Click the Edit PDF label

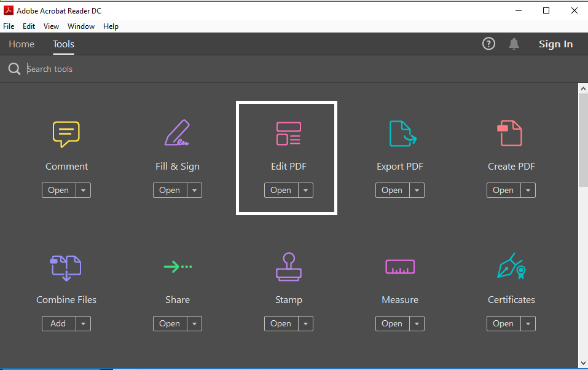(289, 166)
